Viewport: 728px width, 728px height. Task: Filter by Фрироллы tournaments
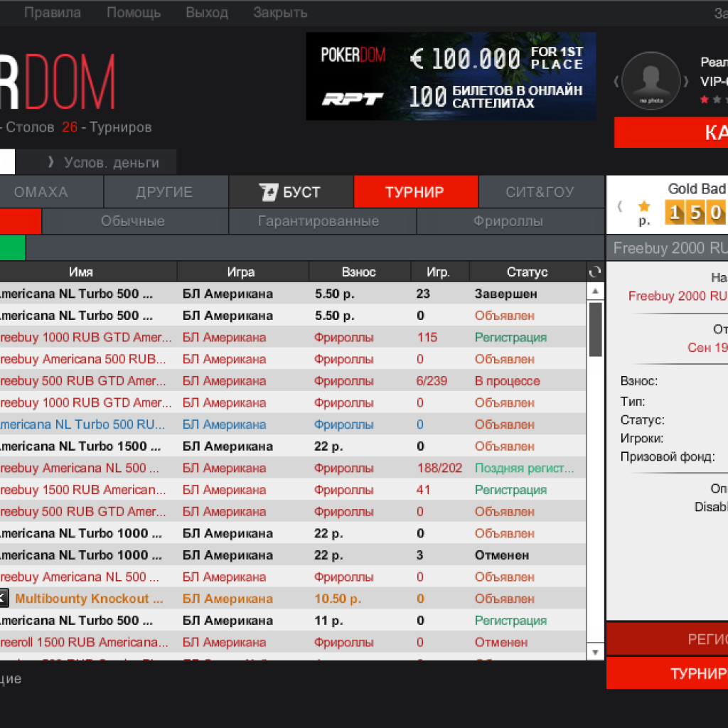pyautogui.click(x=510, y=221)
